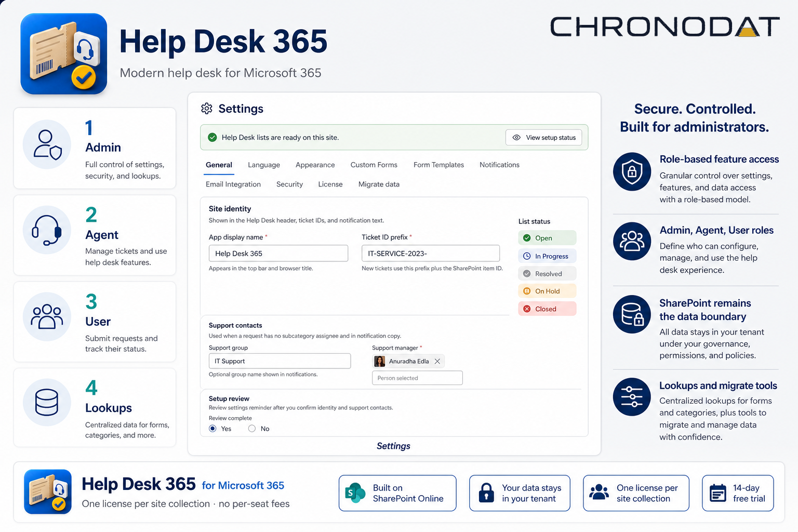Click the One license per site collection badge

pyautogui.click(x=636, y=493)
